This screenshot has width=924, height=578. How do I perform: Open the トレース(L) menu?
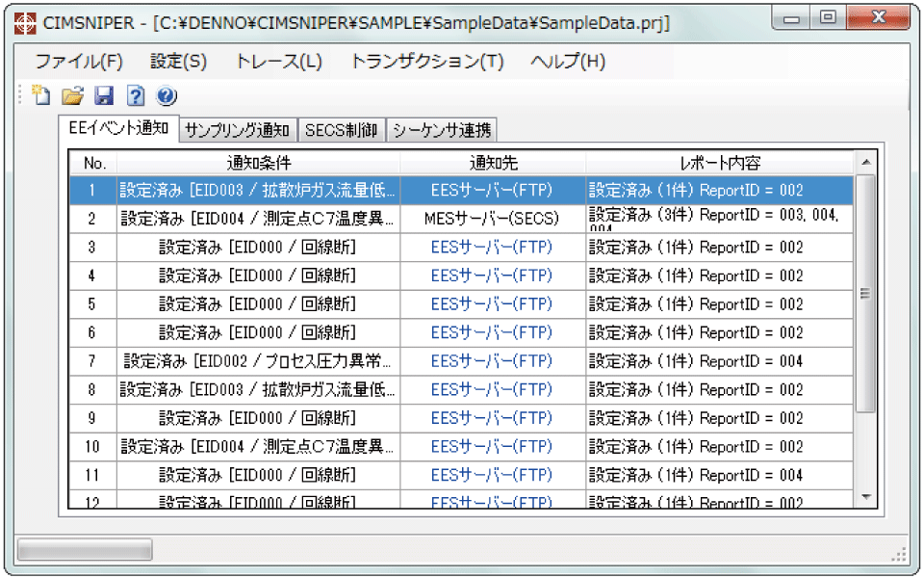coord(278,62)
